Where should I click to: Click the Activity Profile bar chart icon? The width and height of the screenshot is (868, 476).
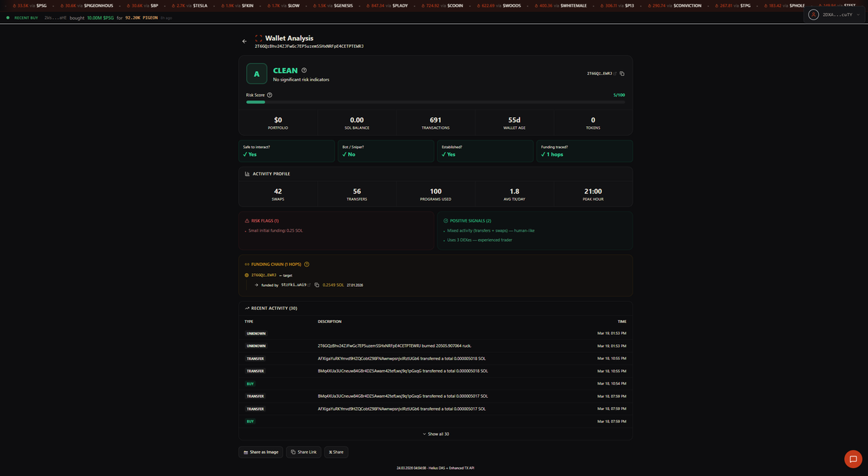pyautogui.click(x=248, y=174)
